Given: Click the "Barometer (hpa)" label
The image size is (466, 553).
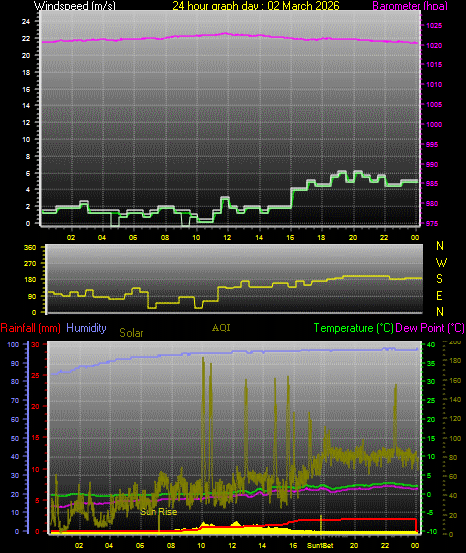Looking at the screenshot, I should click(410, 6).
